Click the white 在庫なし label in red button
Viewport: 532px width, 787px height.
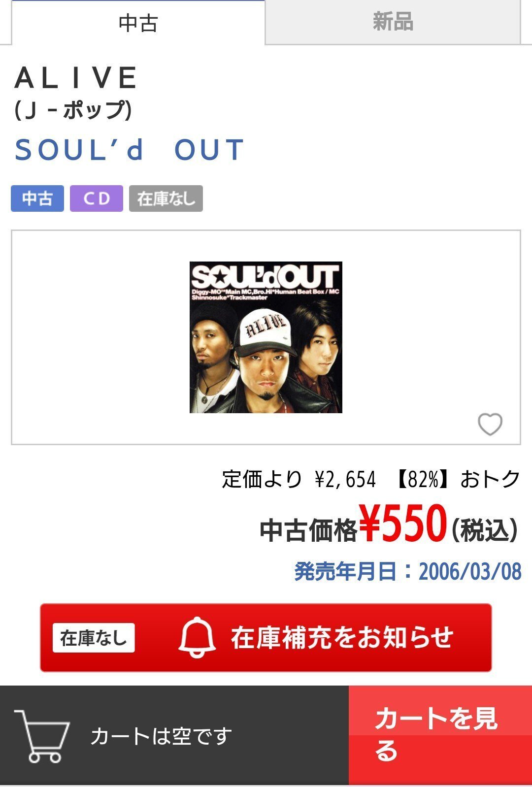click(x=94, y=638)
